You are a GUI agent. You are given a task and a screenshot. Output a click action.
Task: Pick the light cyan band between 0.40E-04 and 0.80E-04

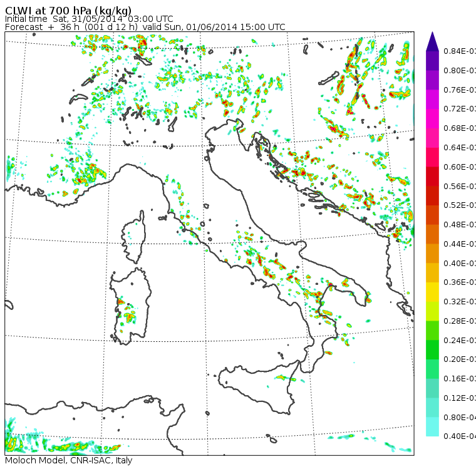point(432,426)
